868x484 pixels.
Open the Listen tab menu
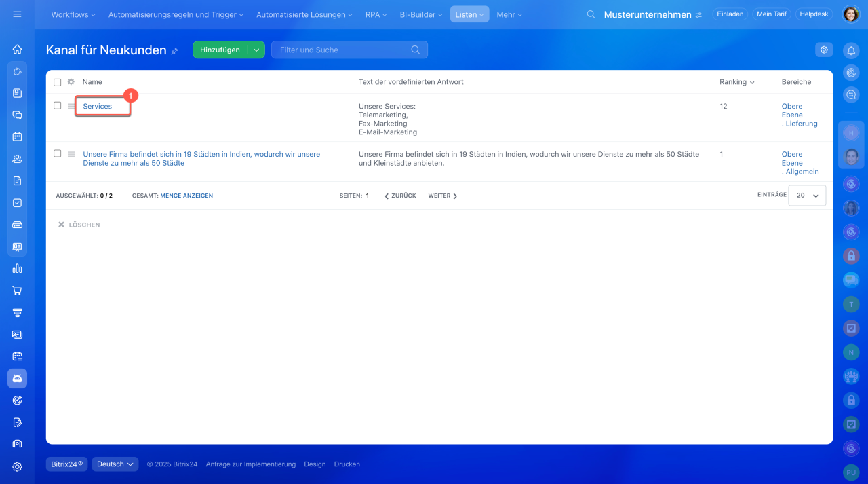469,14
